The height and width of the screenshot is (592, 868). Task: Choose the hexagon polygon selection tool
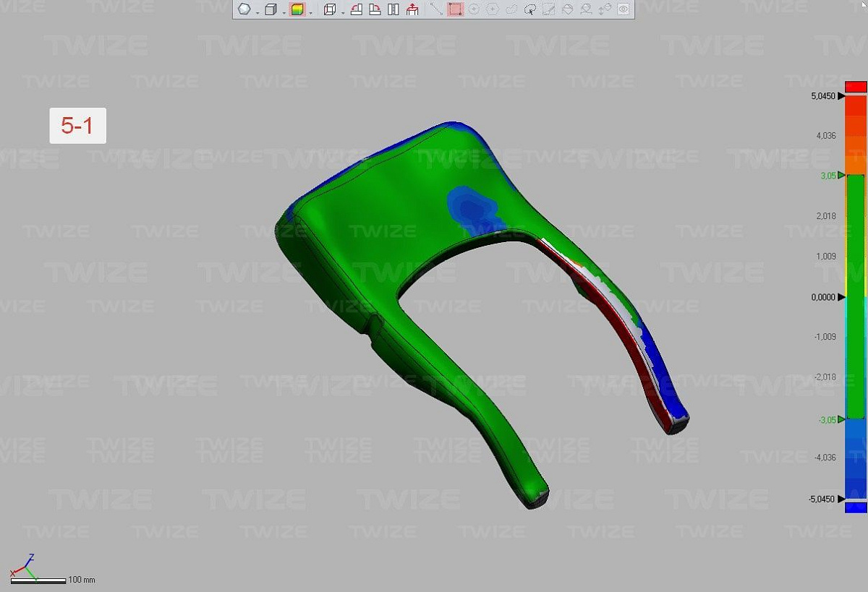[493, 9]
